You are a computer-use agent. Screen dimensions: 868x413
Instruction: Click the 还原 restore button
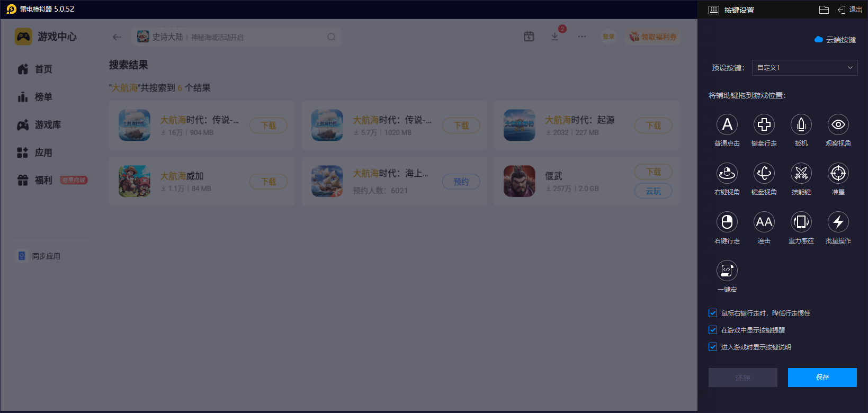click(x=743, y=378)
